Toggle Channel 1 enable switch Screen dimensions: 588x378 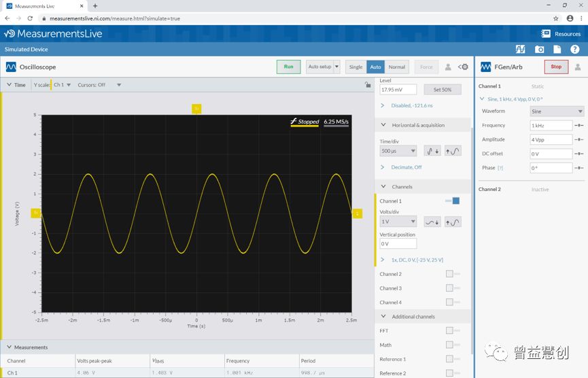(x=452, y=201)
